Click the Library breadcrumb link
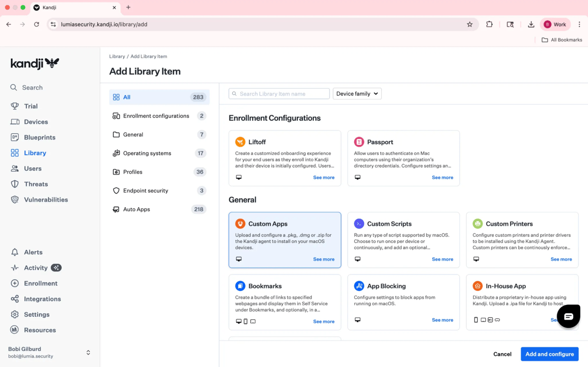The image size is (588, 367). point(117,56)
